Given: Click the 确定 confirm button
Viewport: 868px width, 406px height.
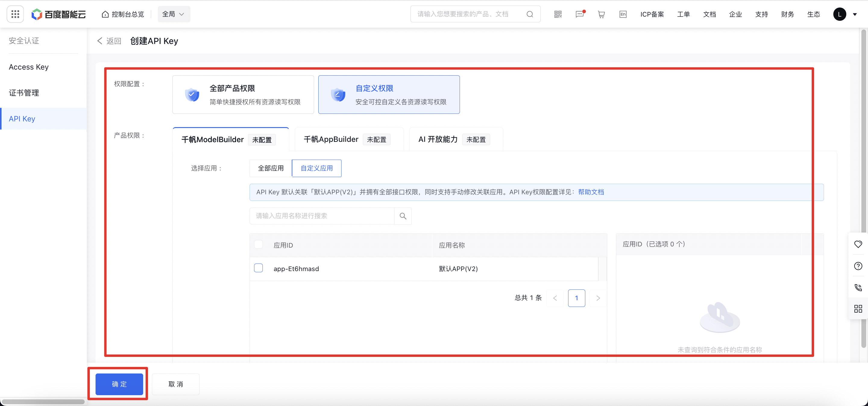Looking at the screenshot, I should [x=119, y=384].
